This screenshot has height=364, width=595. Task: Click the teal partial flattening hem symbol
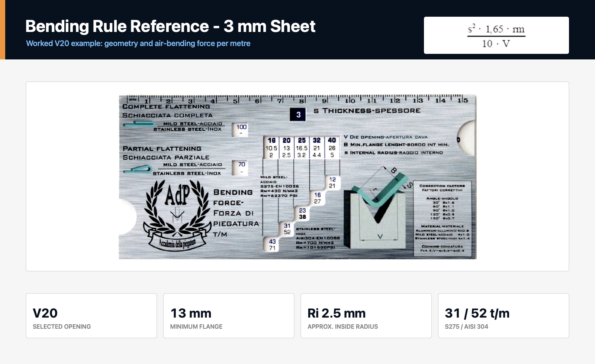point(138,169)
